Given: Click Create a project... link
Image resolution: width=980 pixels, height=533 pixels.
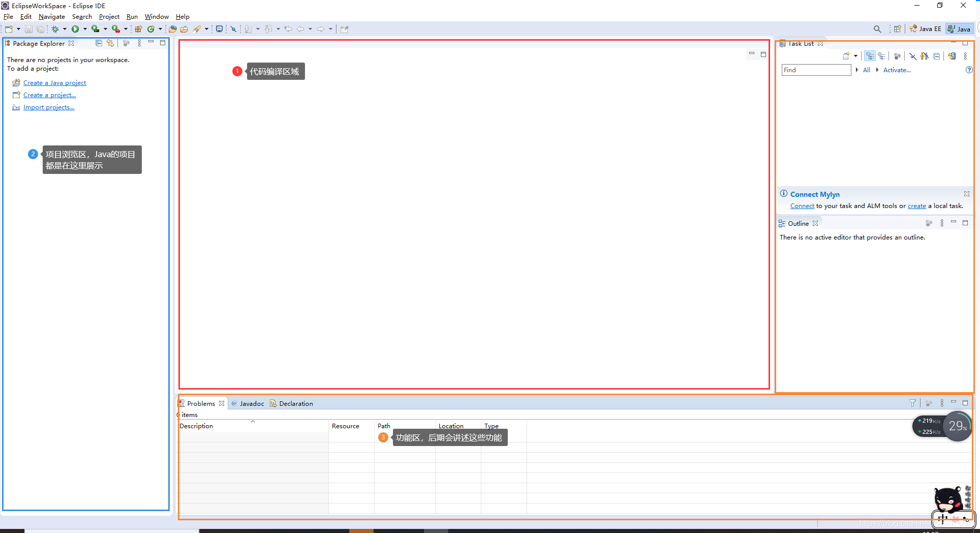Looking at the screenshot, I should coord(49,95).
